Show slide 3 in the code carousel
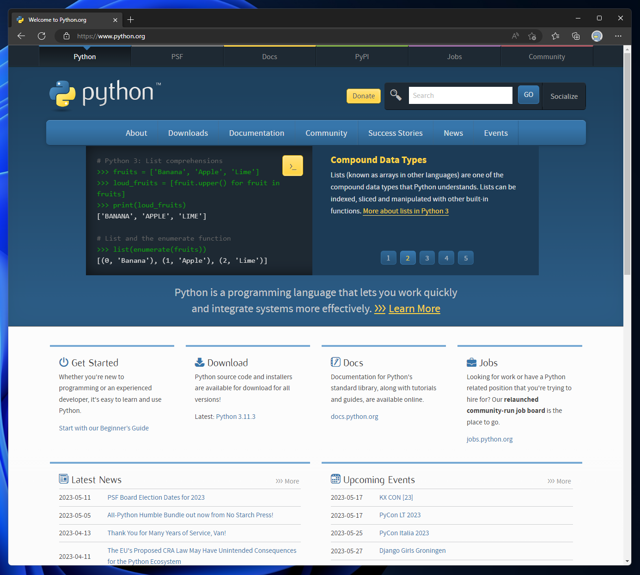The height and width of the screenshot is (575, 640). [x=427, y=258]
